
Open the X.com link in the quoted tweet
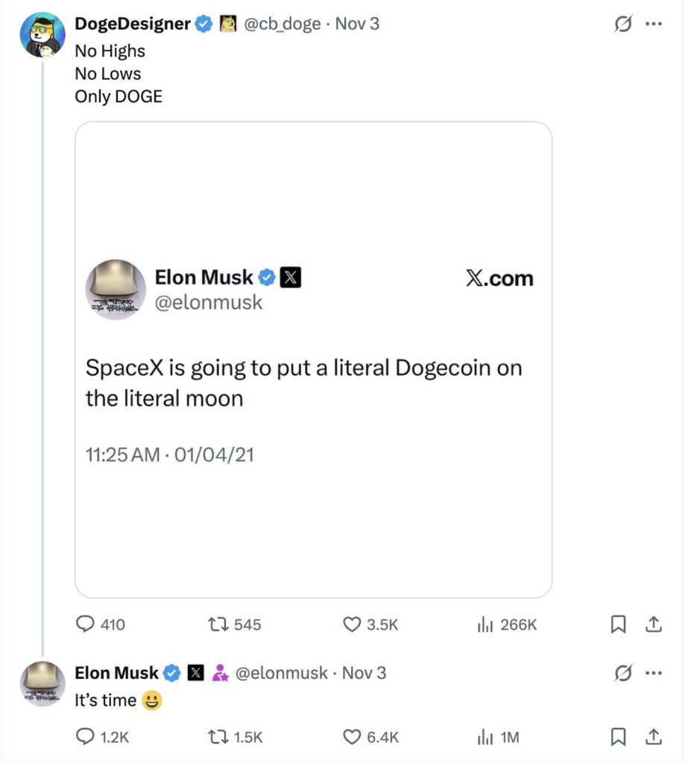pyautogui.click(x=499, y=279)
